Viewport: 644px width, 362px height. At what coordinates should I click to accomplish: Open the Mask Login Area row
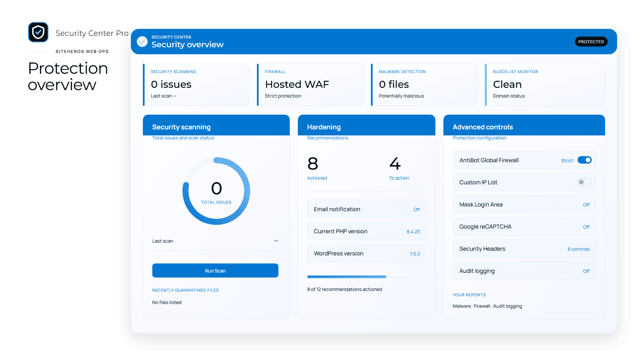[x=524, y=204]
